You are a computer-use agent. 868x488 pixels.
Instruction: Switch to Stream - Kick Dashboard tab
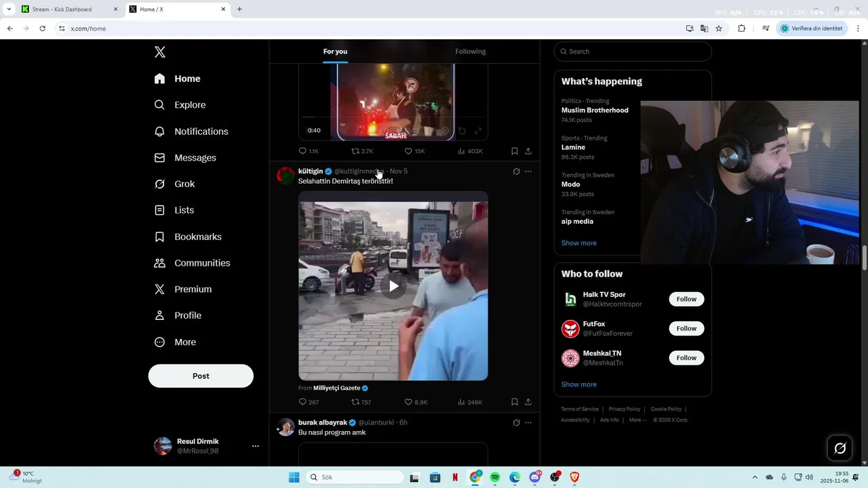click(x=69, y=9)
